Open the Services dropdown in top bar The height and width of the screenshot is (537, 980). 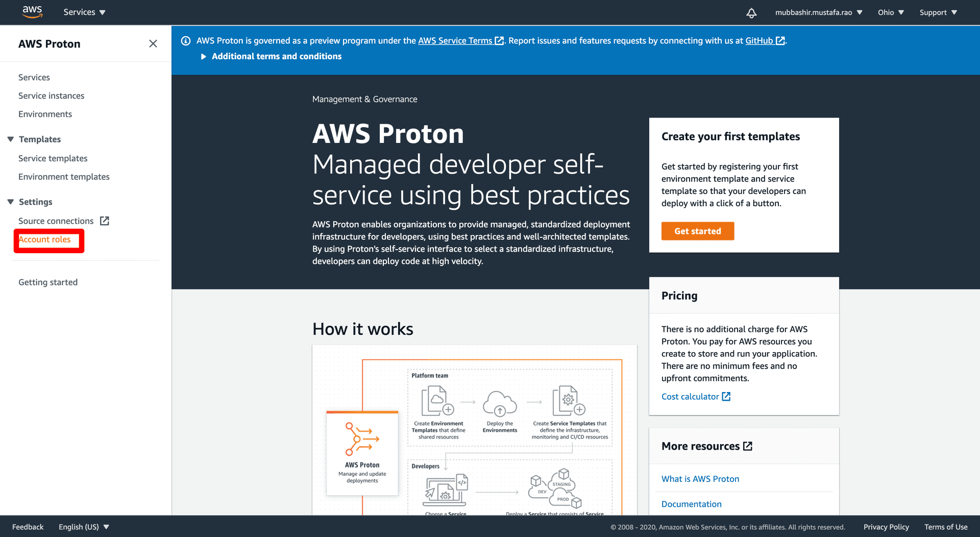pos(84,12)
